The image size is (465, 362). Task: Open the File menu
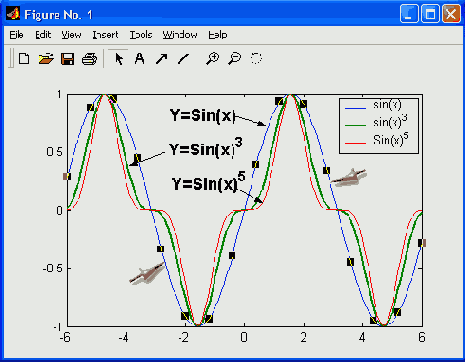(x=16, y=35)
